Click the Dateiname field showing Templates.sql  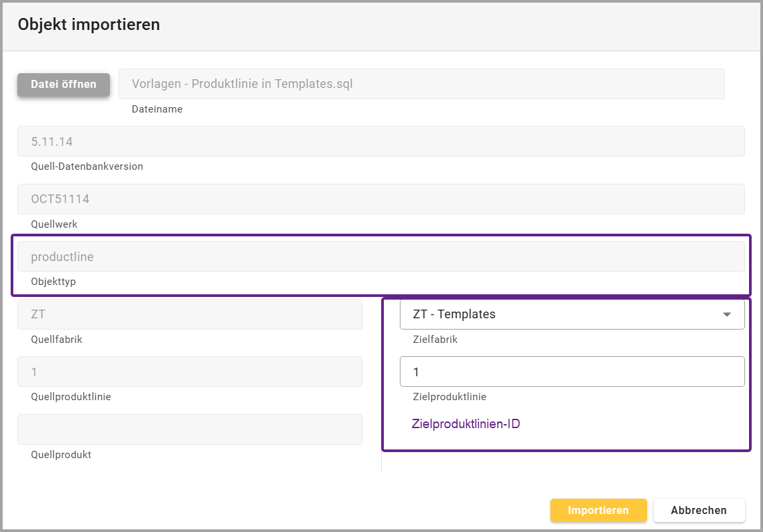tap(421, 84)
